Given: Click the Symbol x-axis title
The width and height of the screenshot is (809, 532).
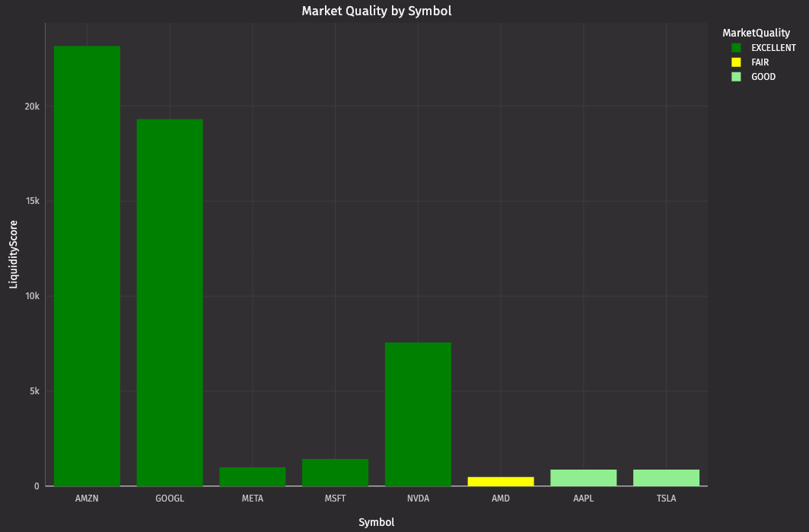Looking at the screenshot, I should pos(377,522).
